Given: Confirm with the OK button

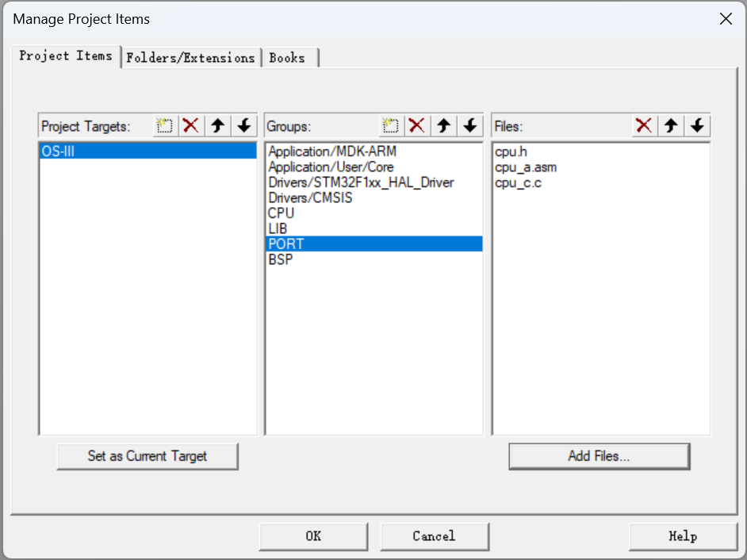Looking at the screenshot, I should coord(313,536).
